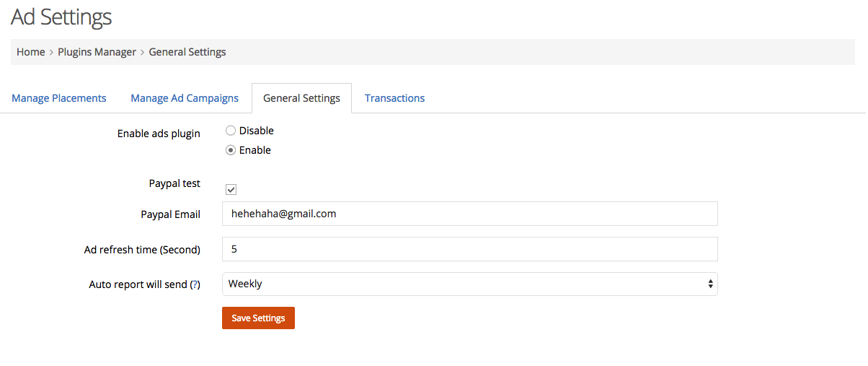This screenshot has width=868, height=366.
Task: Click the Save Settings button
Action: point(258,318)
